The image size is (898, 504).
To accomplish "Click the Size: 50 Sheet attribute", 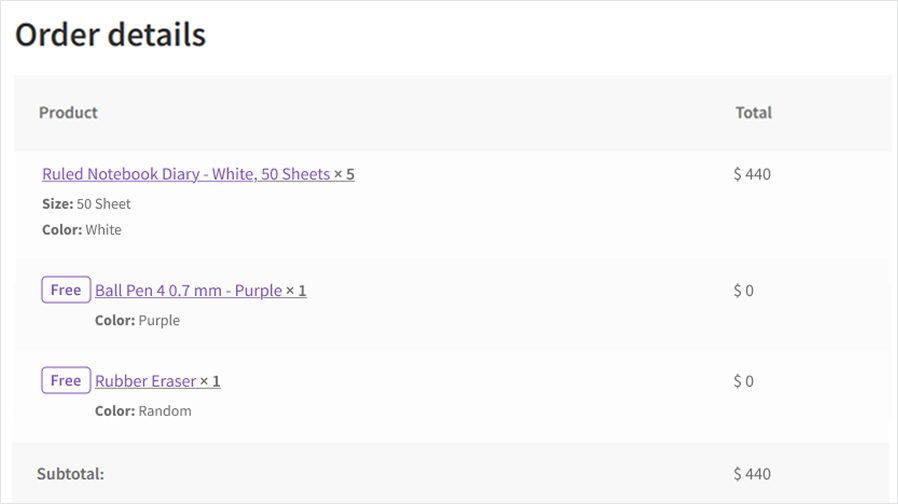I will (x=86, y=204).
